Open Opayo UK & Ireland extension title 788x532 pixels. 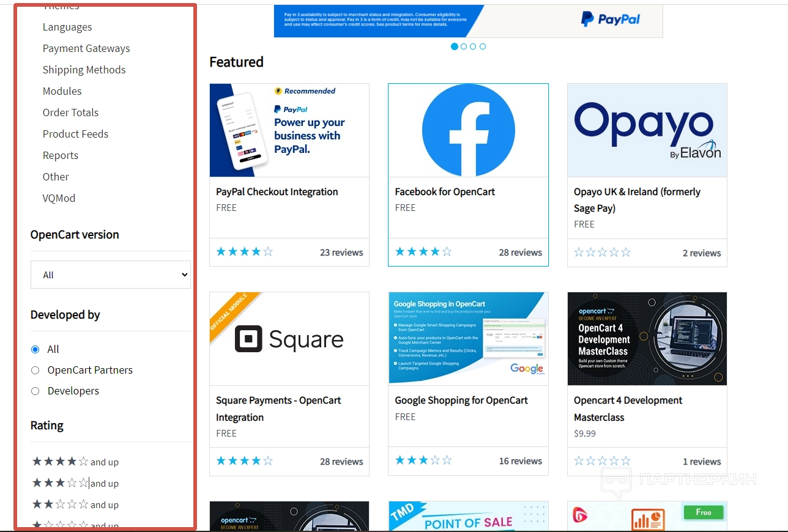pyautogui.click(x=637, y=200)
